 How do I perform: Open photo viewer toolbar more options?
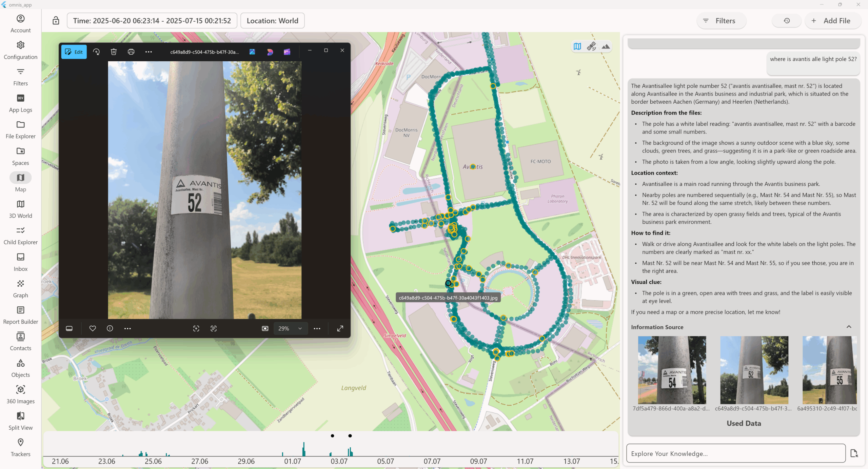click(148, 52)
